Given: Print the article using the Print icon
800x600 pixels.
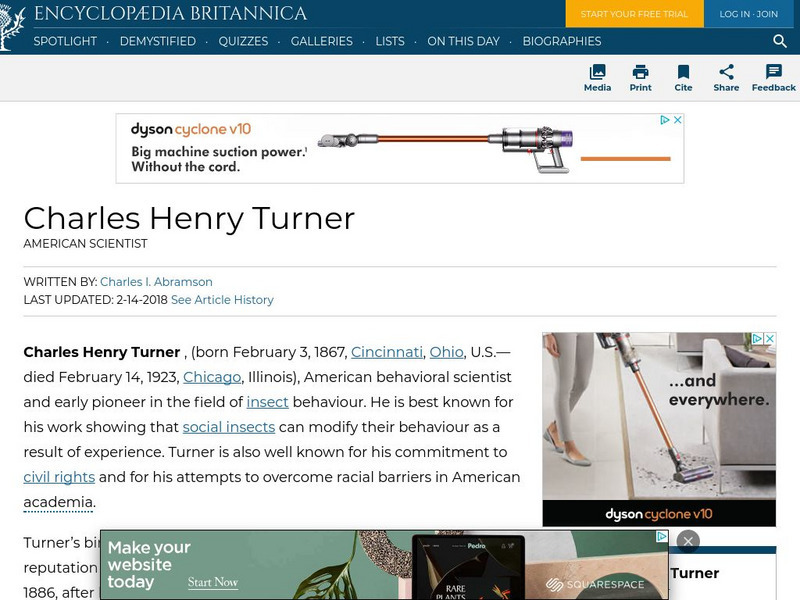Looking at the screenshot, I should (x=640, y=77).
